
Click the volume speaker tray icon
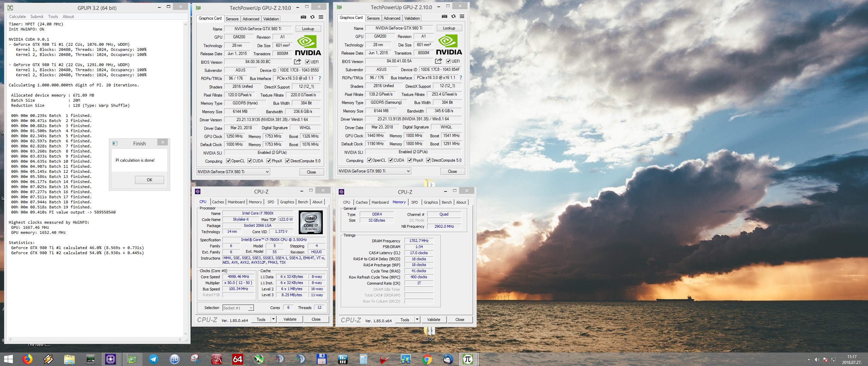point(817,360)
